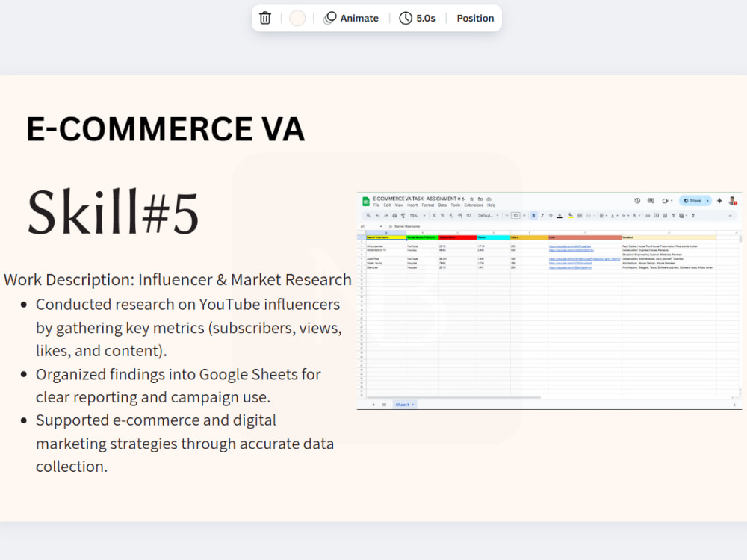Open Animate options
Image resolution: width=747 pixels, height=560 pixels.
351,18
